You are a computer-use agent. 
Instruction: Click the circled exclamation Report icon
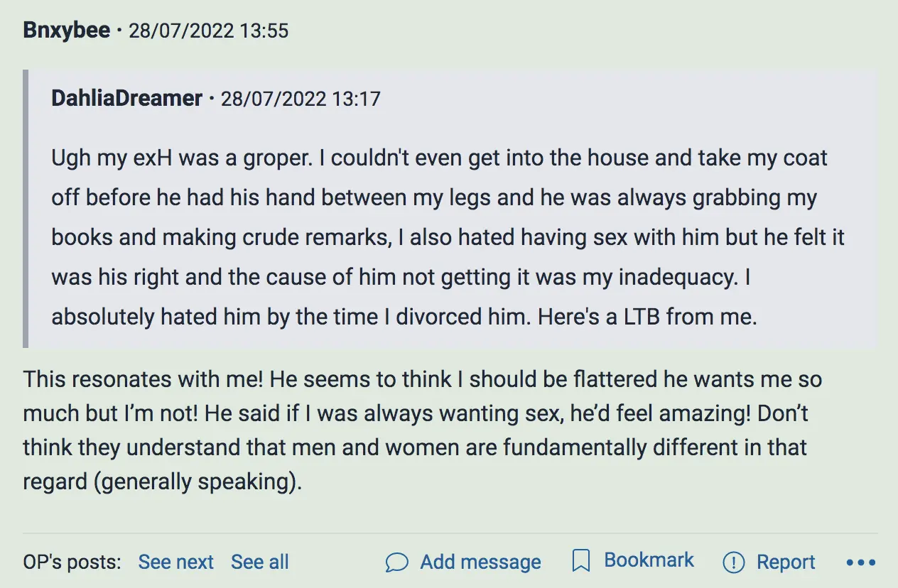tap(733, 562)
